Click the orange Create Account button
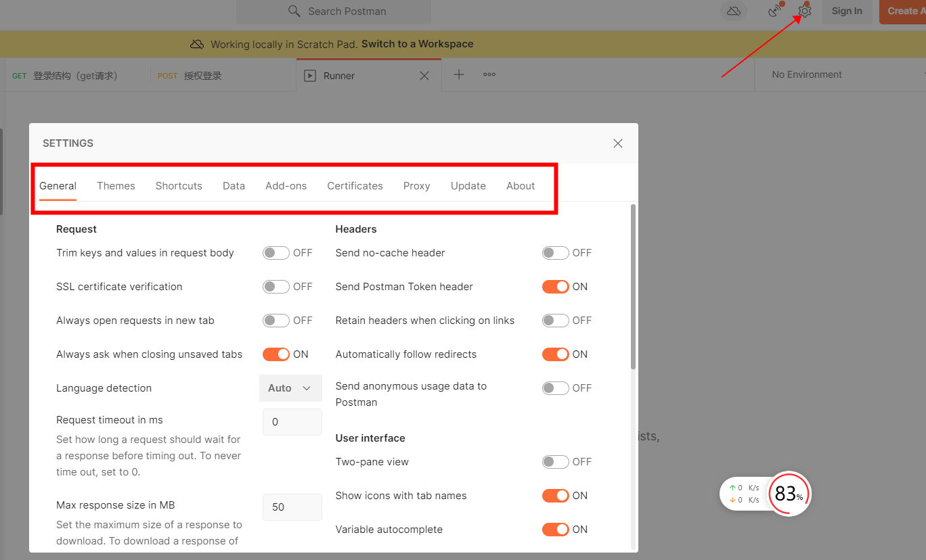This screenshot has width=926, height=560. [x=902, y=11]
